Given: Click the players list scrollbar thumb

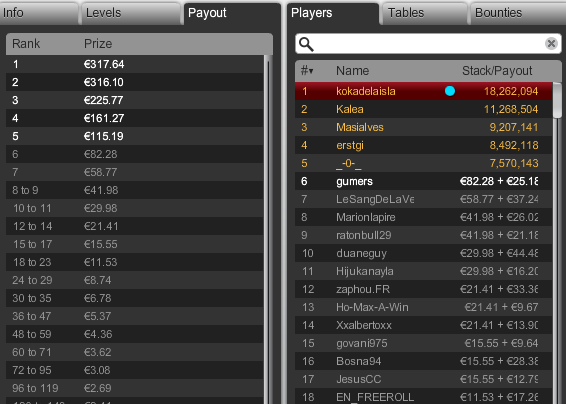Looking at the screenshot, I should coord(557,100).
